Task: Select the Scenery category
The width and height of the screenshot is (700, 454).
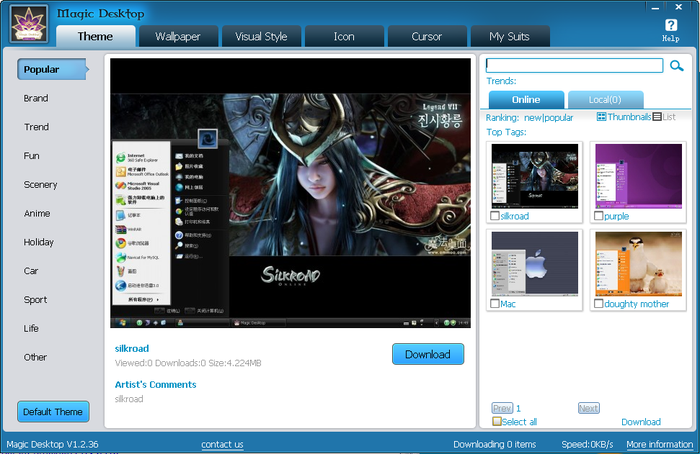Action: [x=40, y=184]
